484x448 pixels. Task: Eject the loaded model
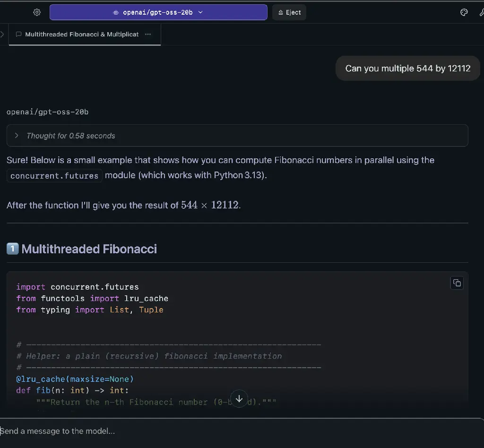point(289,12)
